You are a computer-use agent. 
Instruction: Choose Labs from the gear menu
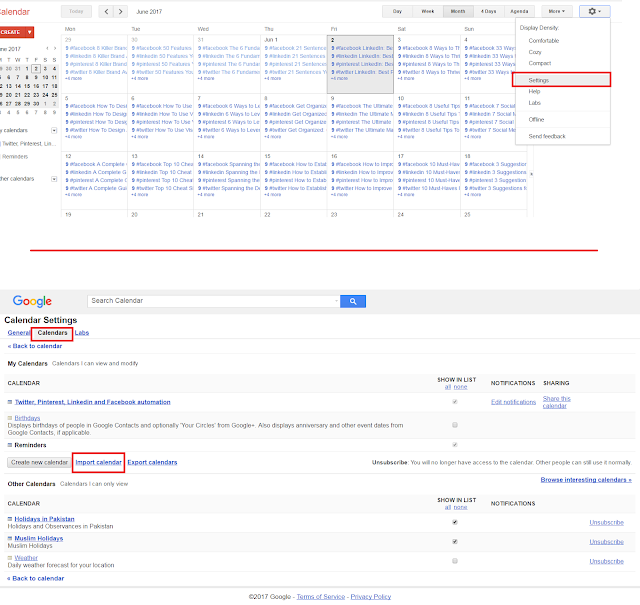tap(534, 103)
